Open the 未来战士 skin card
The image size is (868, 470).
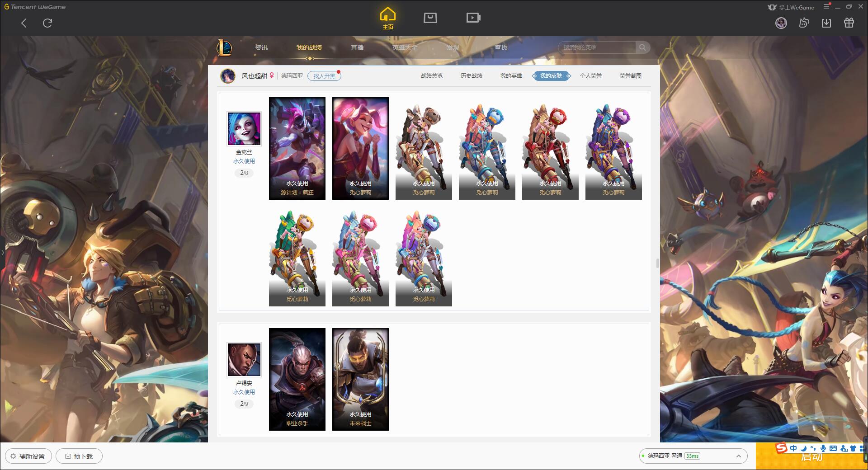360,379
